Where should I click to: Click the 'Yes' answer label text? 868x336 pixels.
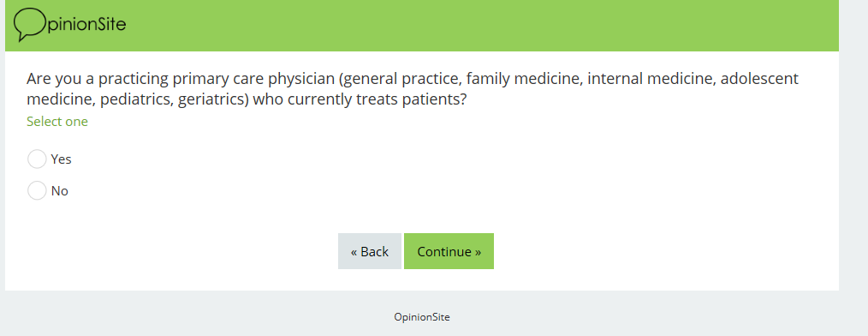pyautogui.click(x=61, y=159)
